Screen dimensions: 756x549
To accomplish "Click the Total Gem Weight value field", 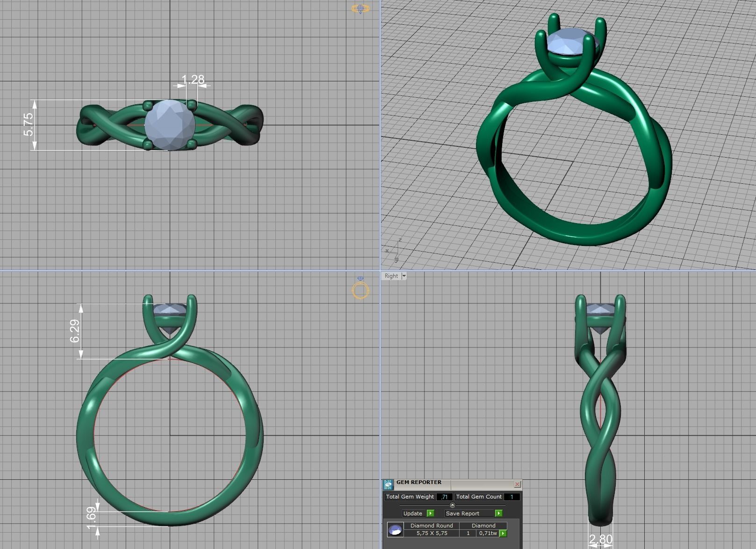I will pos(444,497).
